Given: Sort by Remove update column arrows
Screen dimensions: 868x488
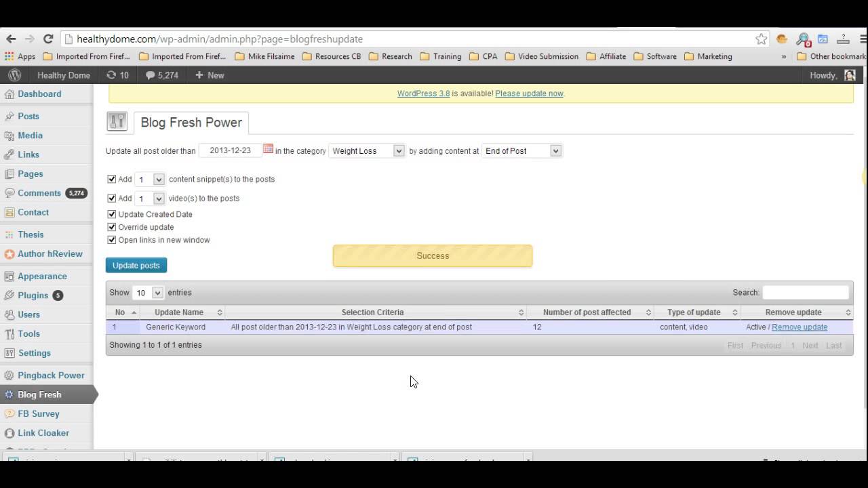Looking at the screenshot, I should pos(848,312).
